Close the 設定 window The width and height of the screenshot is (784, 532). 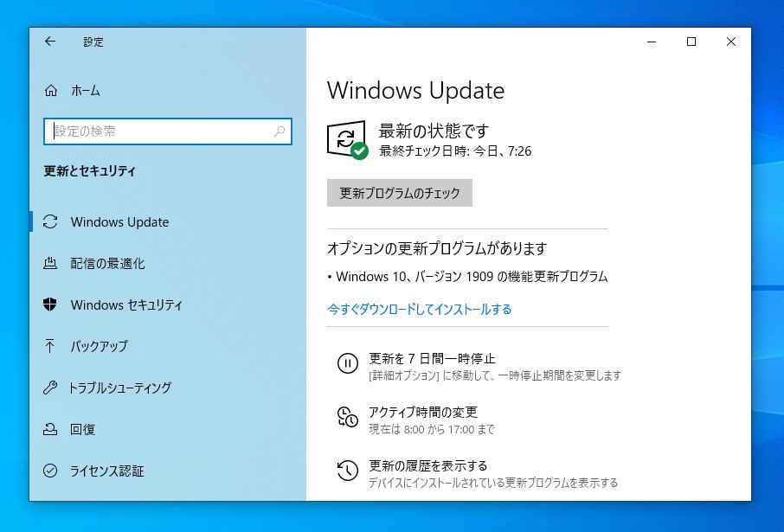click(730, 42)
